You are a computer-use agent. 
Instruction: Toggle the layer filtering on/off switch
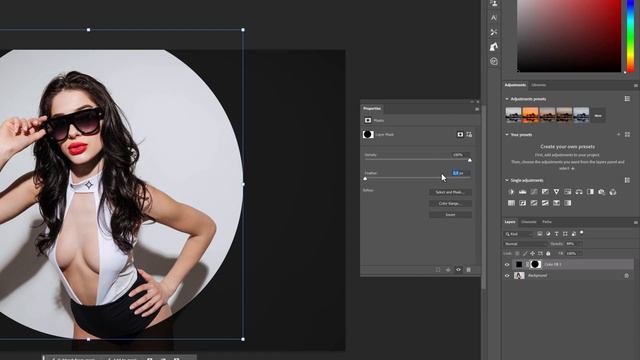click(x=582, y=233)
